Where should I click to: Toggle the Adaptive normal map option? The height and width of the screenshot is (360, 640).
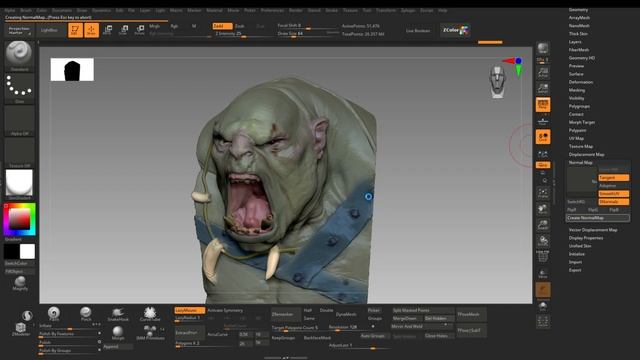(x=614, y=186)
